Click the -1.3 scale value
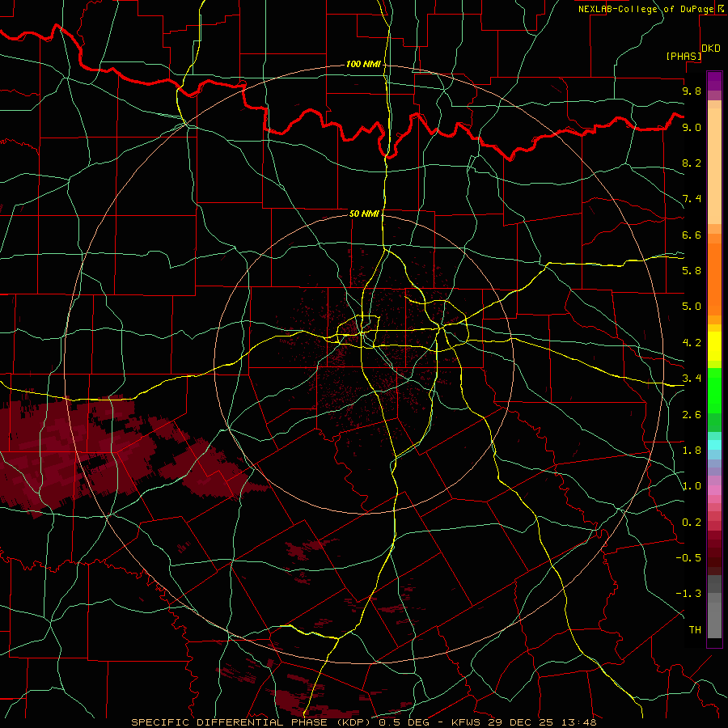The height and width of the screenshot is (728, 728). [x=688, y=594]
